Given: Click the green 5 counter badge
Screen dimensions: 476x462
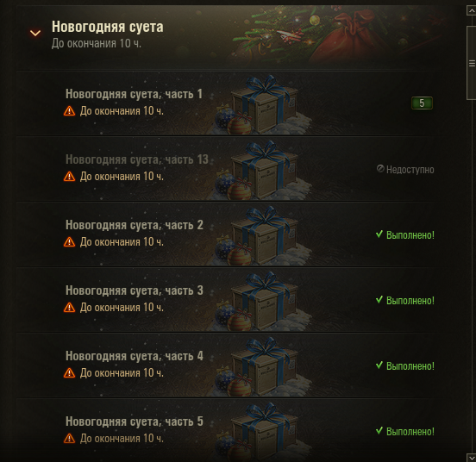Looking at the screenshot, I should pos(422,103).
